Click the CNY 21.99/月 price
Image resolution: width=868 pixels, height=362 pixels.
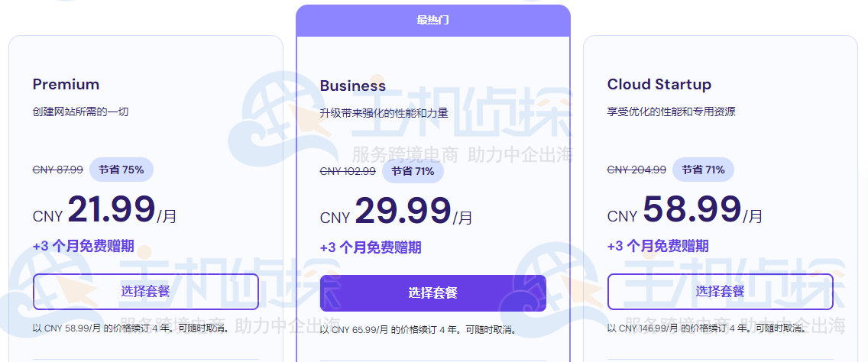(x=105, y=210)
